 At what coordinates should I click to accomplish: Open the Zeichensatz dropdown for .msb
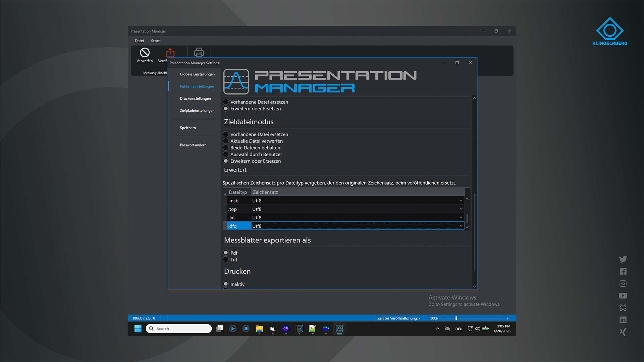(x=461, y=200)
